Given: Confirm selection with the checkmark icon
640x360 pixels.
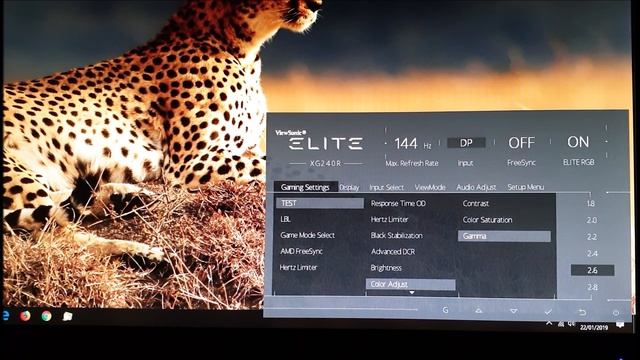Looking at the screenshot, I should click(548, 312).
